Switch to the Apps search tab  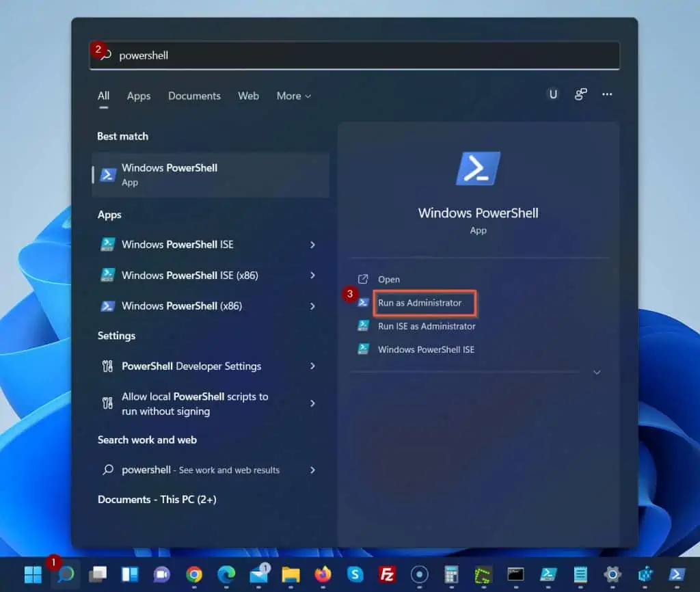click(x=139, y=96)
